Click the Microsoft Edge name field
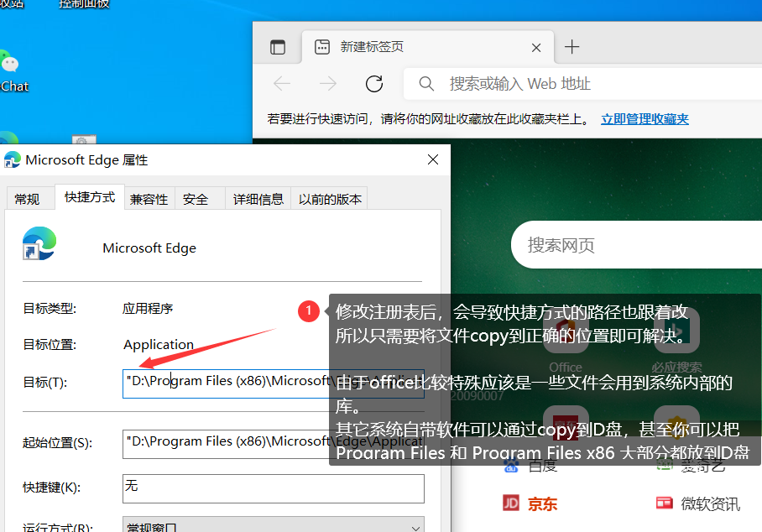The image size is (762, 532). pos(149,248)
